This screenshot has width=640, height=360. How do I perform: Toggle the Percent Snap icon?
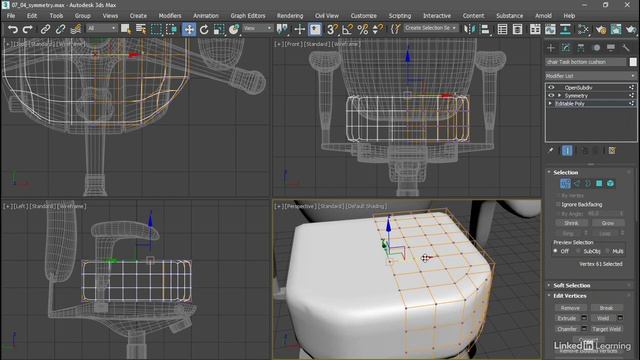362,29
